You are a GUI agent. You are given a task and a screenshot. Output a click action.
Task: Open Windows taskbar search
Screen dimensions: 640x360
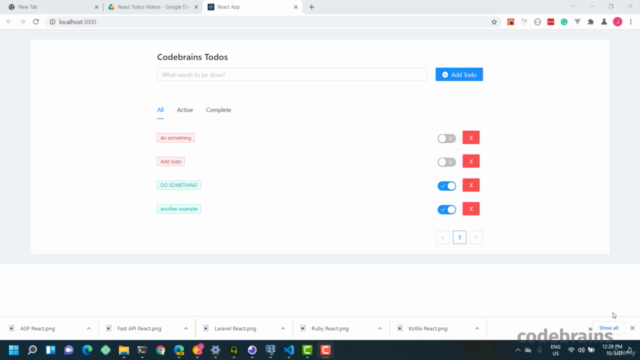click(x=32, y=350)
